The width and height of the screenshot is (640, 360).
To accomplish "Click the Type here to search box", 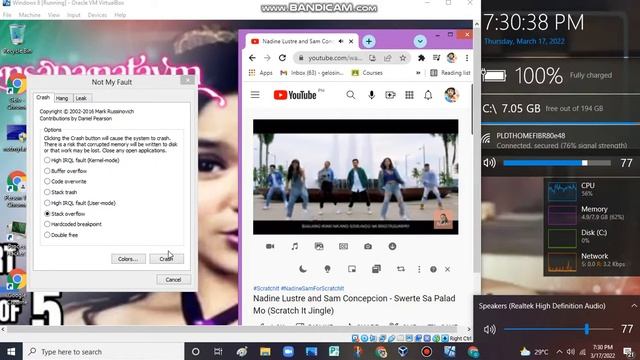I will point(104,352).
